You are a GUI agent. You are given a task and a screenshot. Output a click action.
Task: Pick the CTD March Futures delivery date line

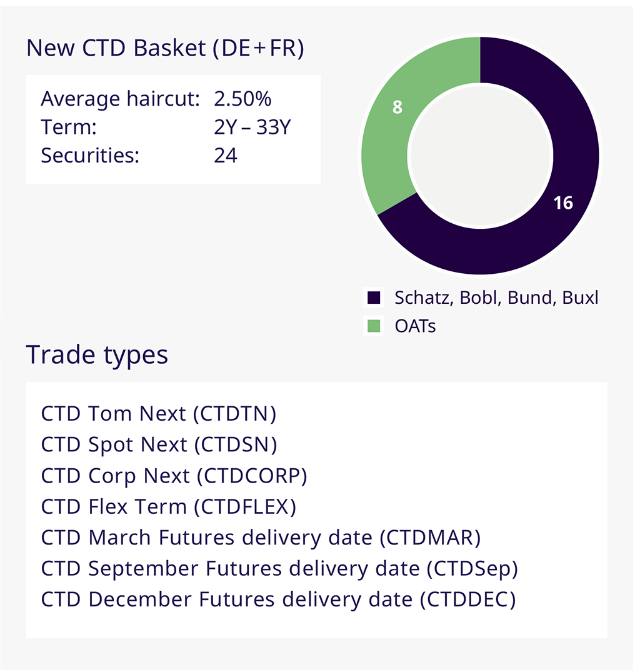point(261,538)
